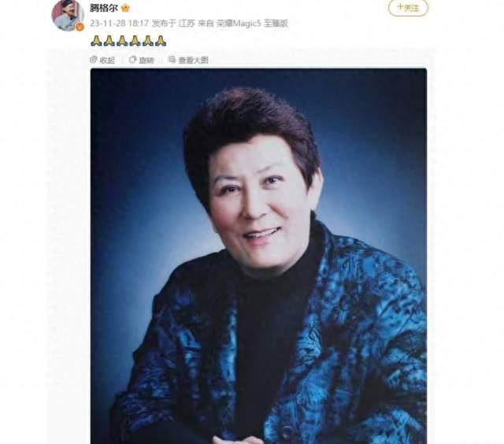This screenshot has width=504, height=444.
Task: Click the 收起 collapse icon
Action: click(x=94, y=59)
